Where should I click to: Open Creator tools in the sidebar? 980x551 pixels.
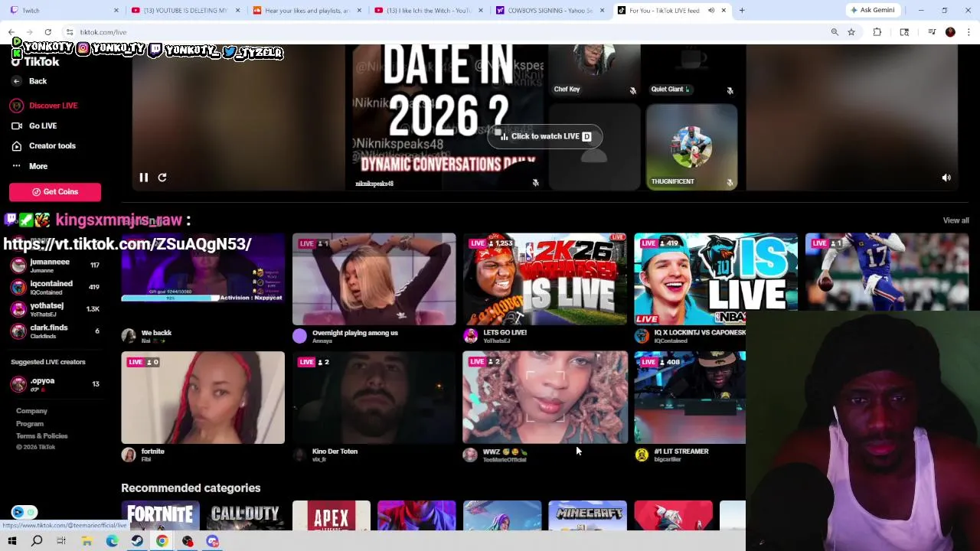tap(44, 145)
